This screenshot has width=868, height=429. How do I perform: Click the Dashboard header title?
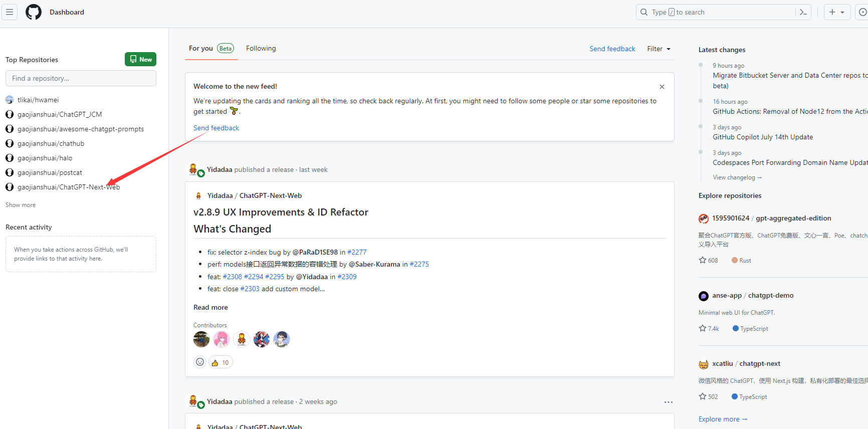tap(67, 12)
